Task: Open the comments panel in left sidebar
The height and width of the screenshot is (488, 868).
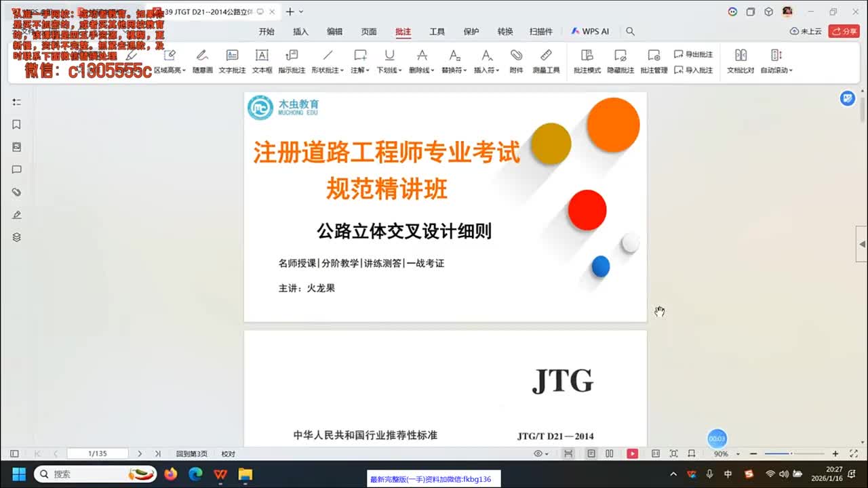Action: pos(17,169)
